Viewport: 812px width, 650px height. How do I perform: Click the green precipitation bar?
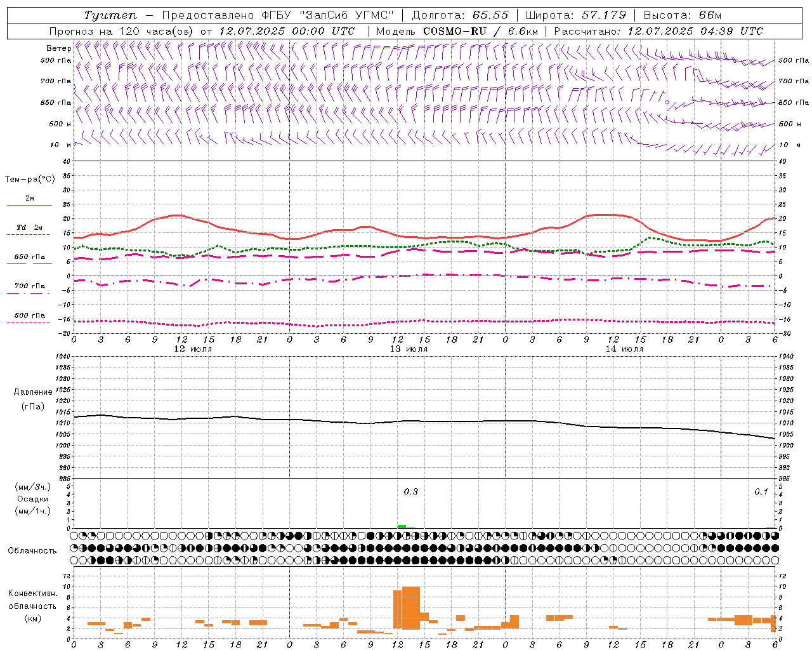tap(402, 526)
